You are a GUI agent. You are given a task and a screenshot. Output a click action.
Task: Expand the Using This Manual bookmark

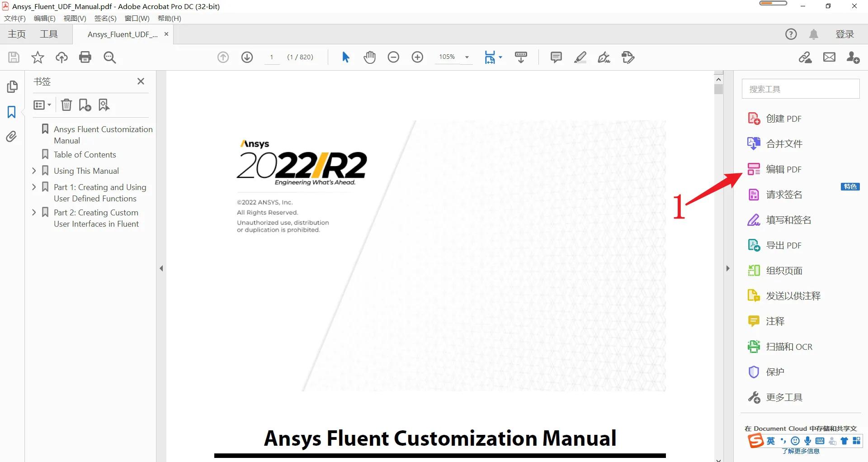[34, 171]
